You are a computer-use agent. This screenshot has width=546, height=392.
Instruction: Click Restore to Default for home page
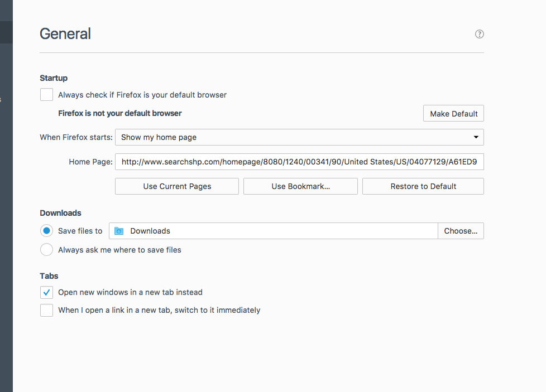pyautogui.click(x=423, y=186)
